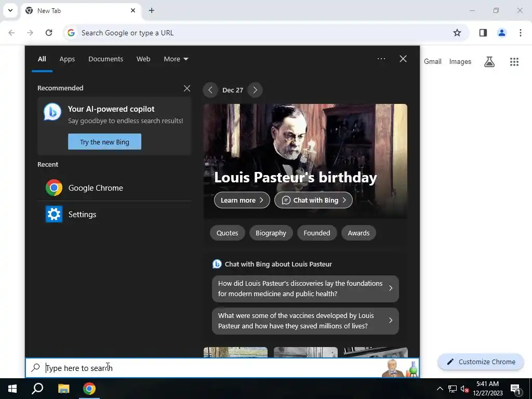Click the Chrome forward arrow
532x399 pixels.
[30, 33]
